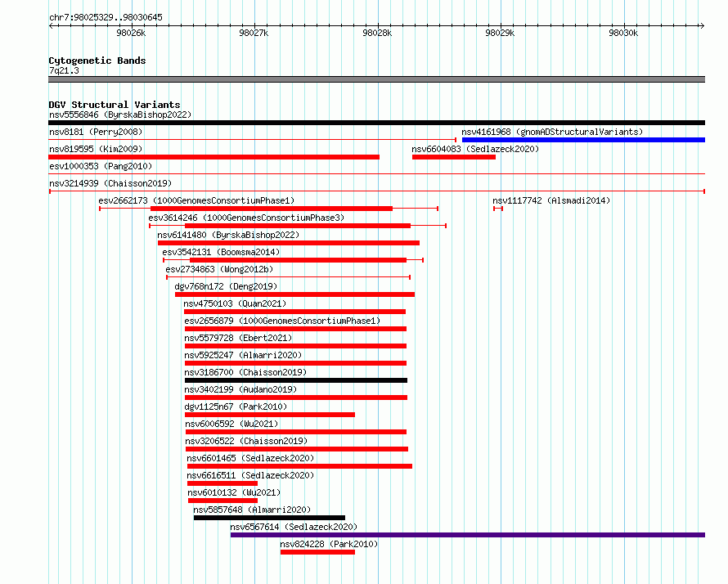728x584 pixels.
Task: Select the blue nsv4161968 variant bar
Action: click(x=583, y=140)
